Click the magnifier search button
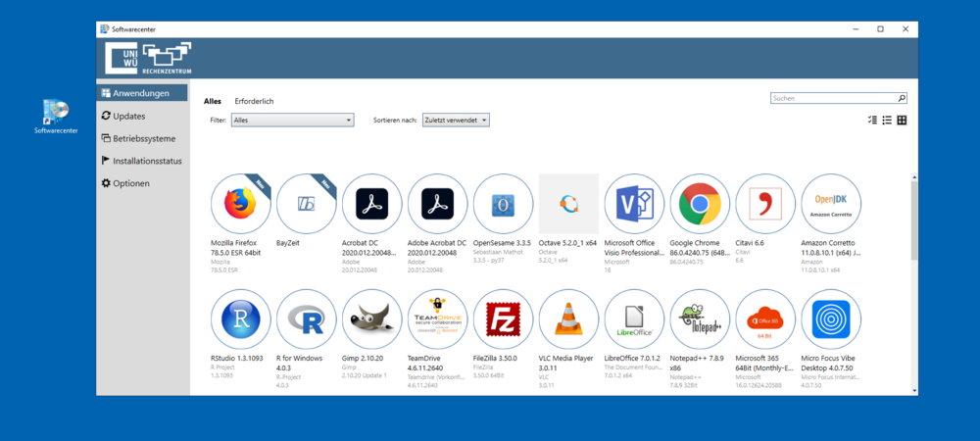980x441 pixels. pyautogui.click(x=902, y=98)
